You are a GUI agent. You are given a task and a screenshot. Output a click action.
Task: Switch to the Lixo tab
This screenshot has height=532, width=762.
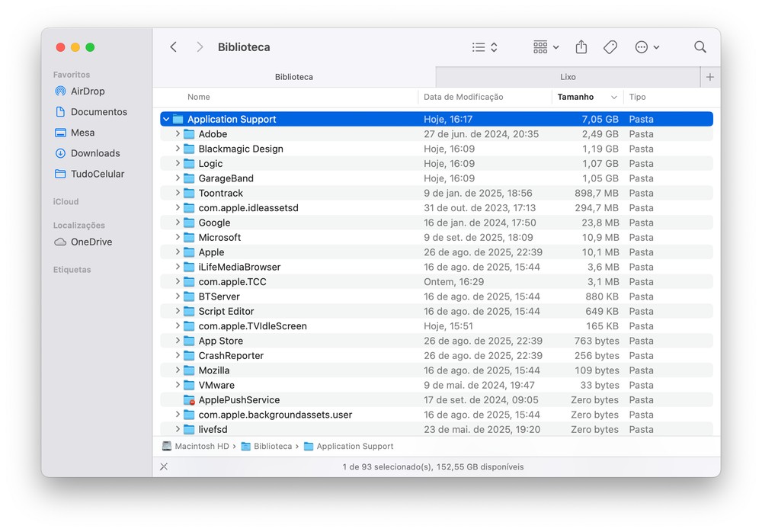tap(568, 77)
